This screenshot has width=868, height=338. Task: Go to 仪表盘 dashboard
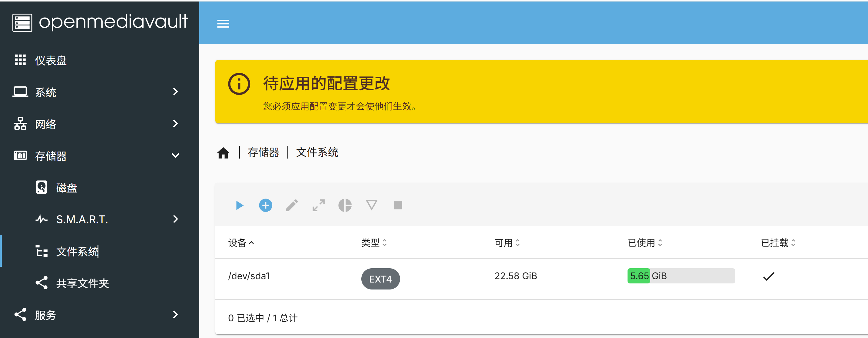[x=51, y=60]
